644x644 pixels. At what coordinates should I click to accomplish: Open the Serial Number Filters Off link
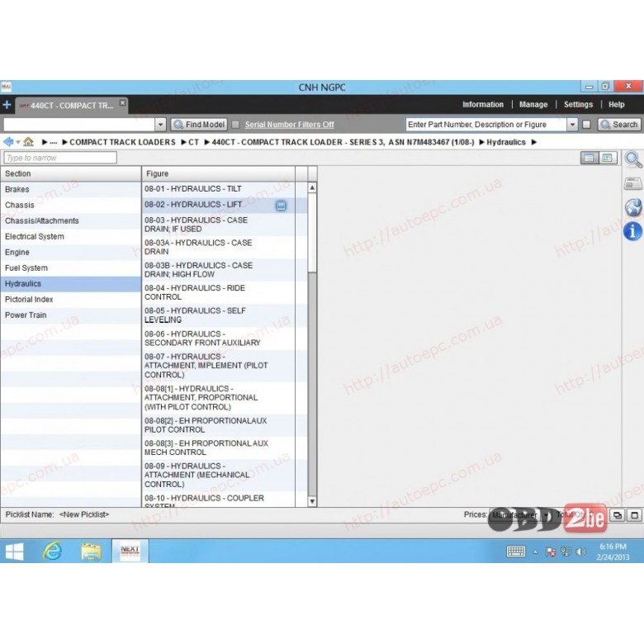coord(289,125)
